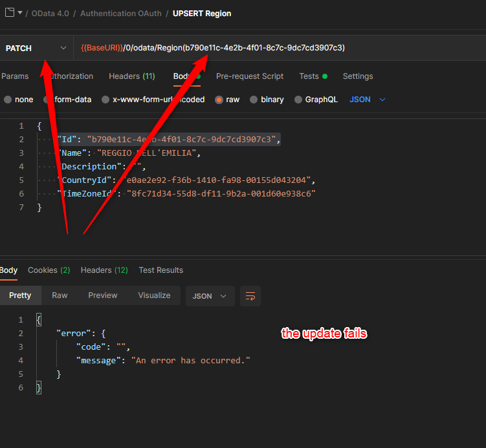The height and width of the screenshot is (448, 486).
Task: Switch to the Tests tab
Action: [313, 76]
